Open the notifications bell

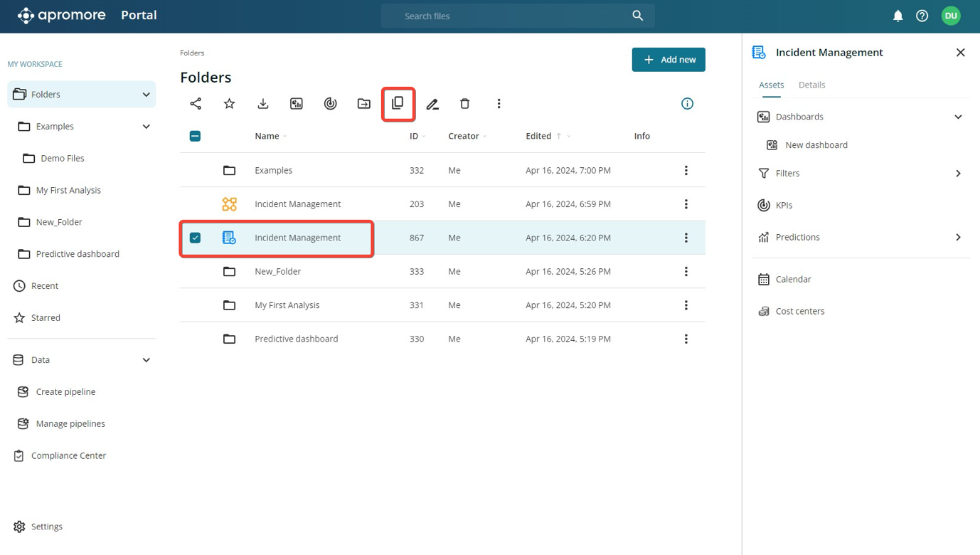point(898,16)
